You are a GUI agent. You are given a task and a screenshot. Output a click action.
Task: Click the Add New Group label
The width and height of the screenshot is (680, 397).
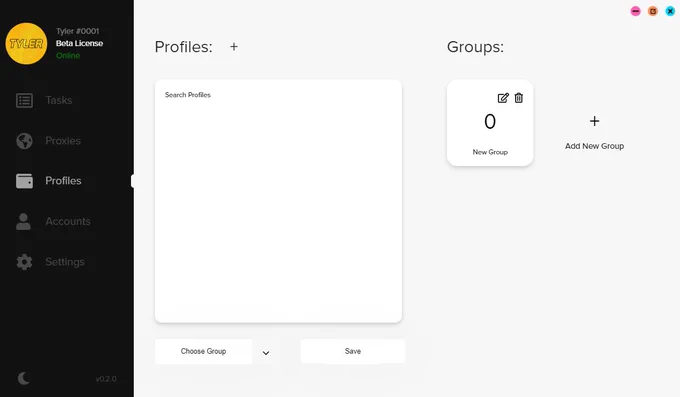[595, 146]
